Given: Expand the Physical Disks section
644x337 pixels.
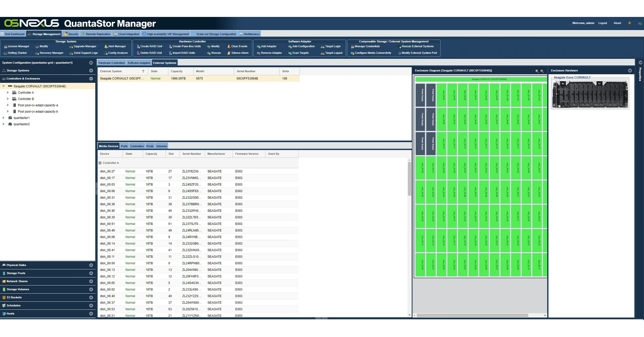Looking at the screenshot, I should pyautogui.click(x=91, y=265).
